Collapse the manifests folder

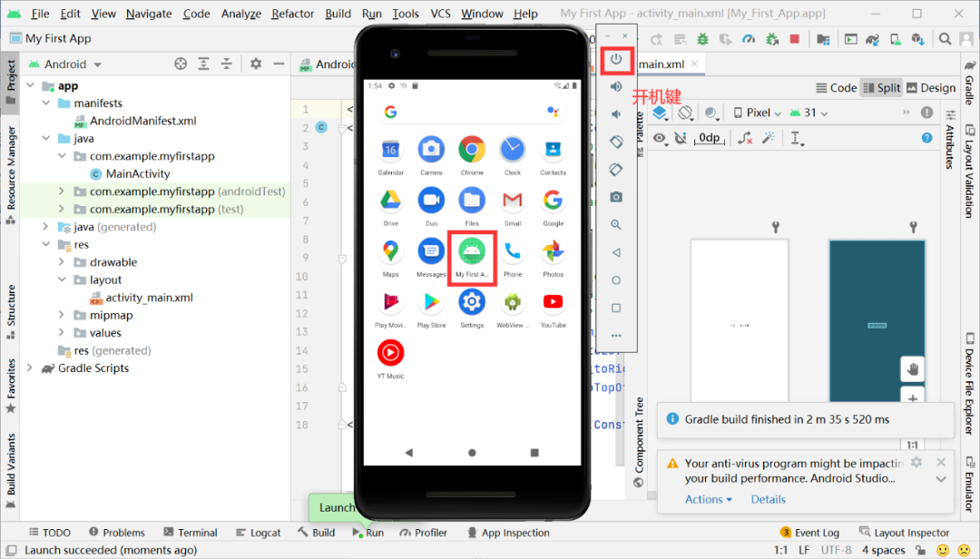tap(46, 103)
